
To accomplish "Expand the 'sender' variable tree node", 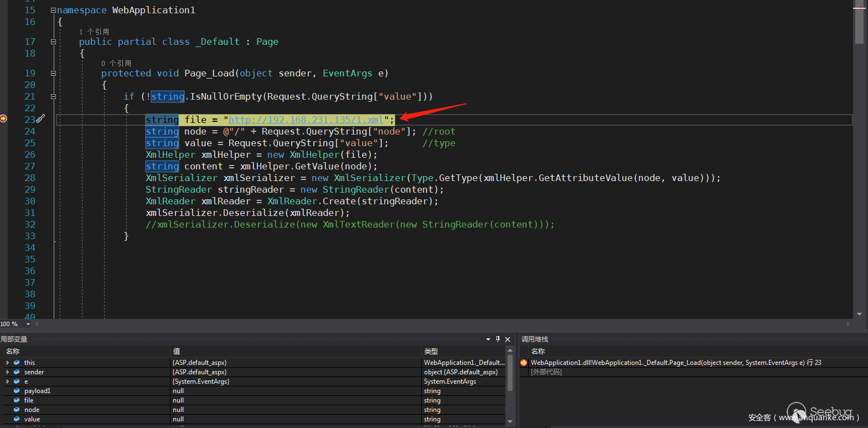I will pos(7,372).
